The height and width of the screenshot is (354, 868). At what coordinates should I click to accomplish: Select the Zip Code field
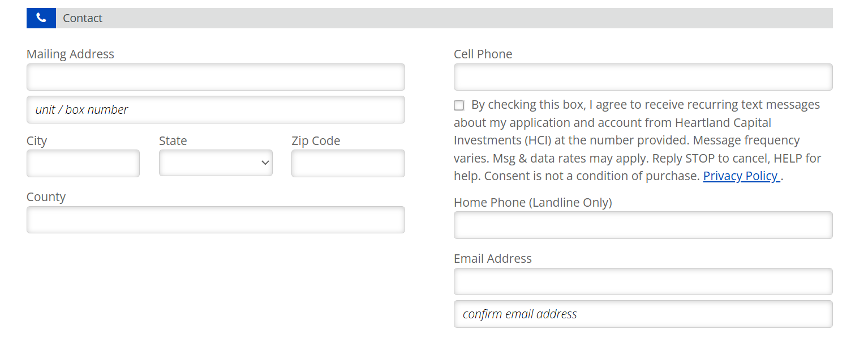pos(348,163)
